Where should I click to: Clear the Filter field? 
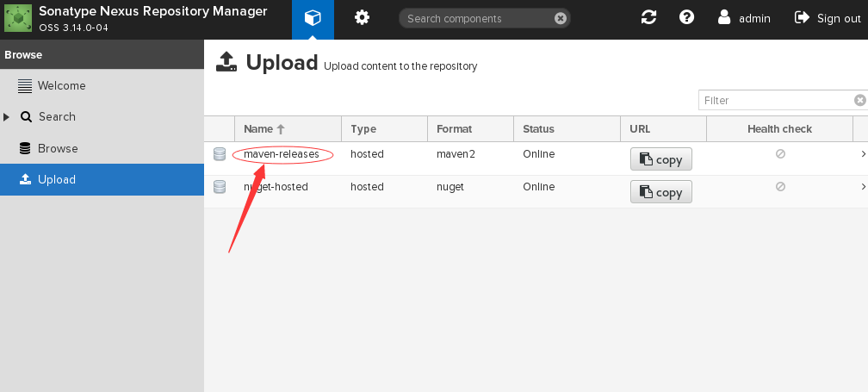coord(859,100)
